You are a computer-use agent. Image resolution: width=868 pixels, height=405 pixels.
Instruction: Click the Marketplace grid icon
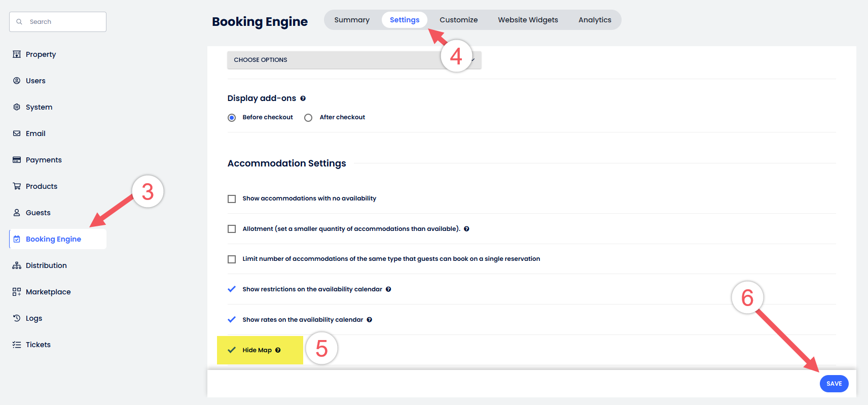(17, 292)
